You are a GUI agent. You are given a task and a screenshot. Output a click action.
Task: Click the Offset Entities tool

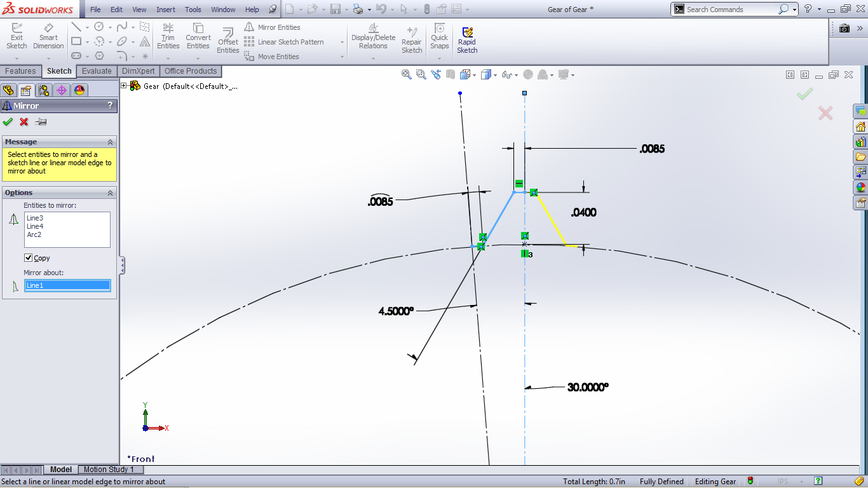227,40
